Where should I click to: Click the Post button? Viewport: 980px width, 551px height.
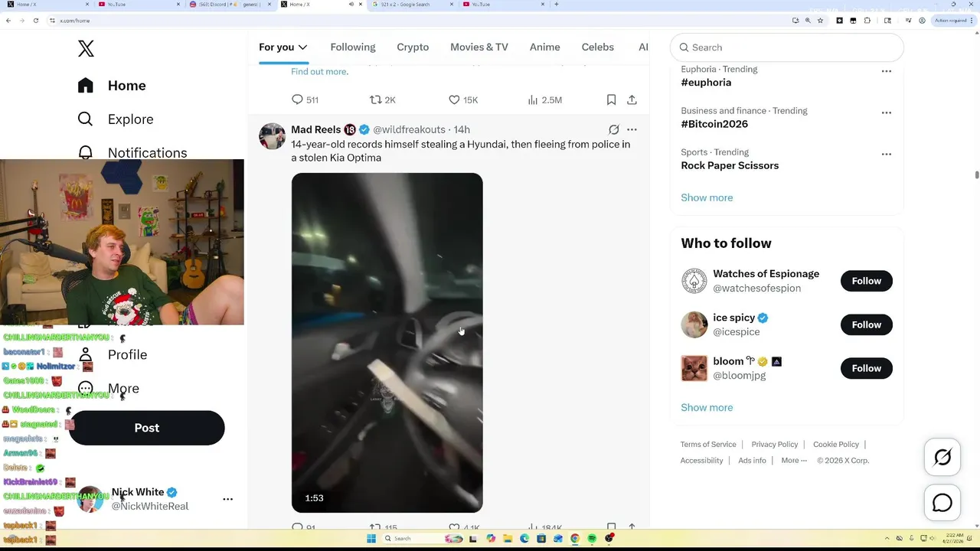pos(147,428)
